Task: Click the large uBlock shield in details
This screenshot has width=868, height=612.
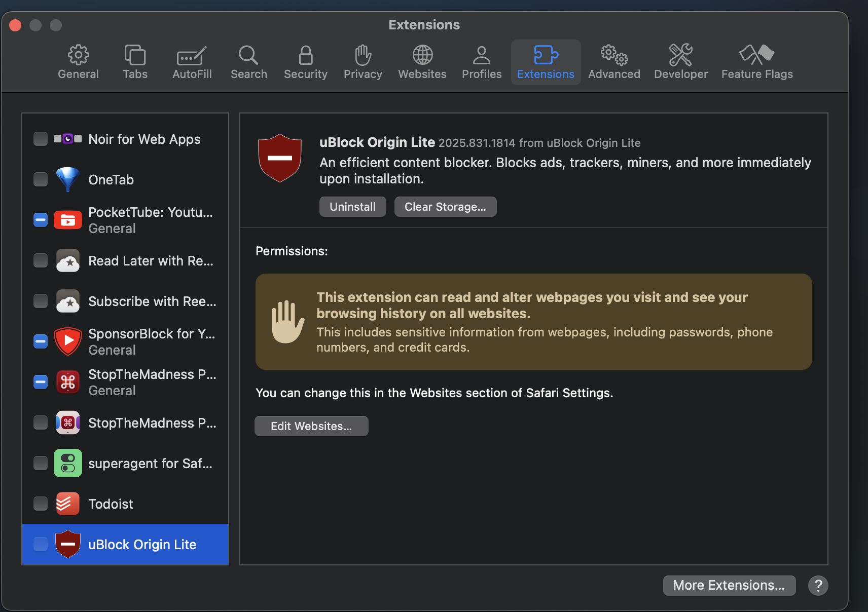Action: [x=280, y=158]
